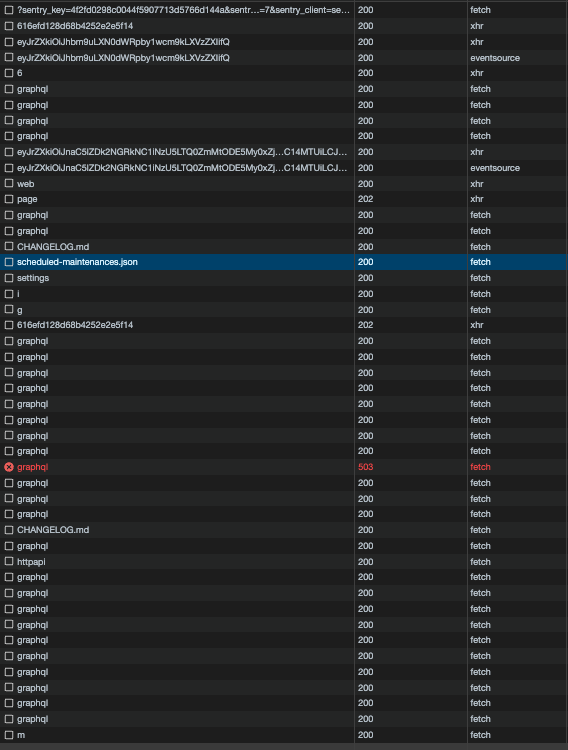The height and width of the screenshot is (750, 568).
Task: Select the request named page
Action: point(27,199)
